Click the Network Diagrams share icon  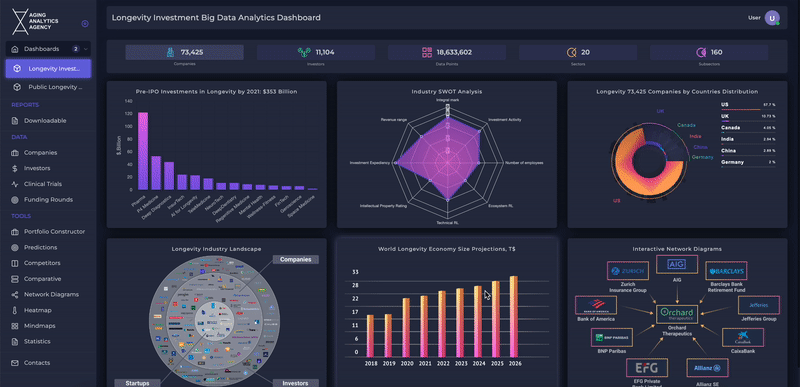tap(14, 295)
